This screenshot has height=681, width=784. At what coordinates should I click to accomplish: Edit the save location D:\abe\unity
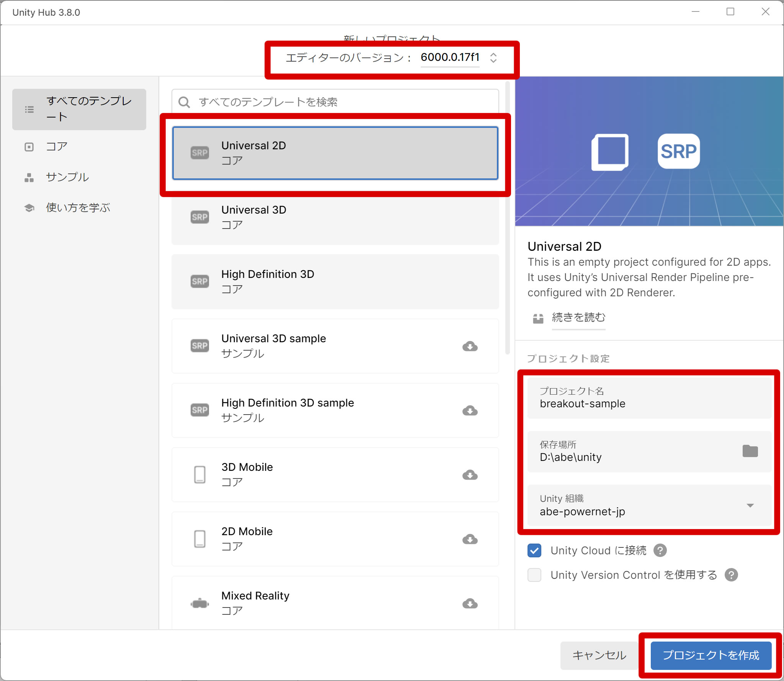(649, 451)
